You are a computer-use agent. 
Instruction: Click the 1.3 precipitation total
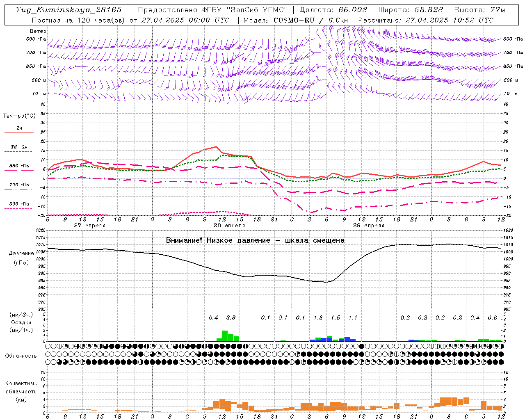[x=318, y=317]
